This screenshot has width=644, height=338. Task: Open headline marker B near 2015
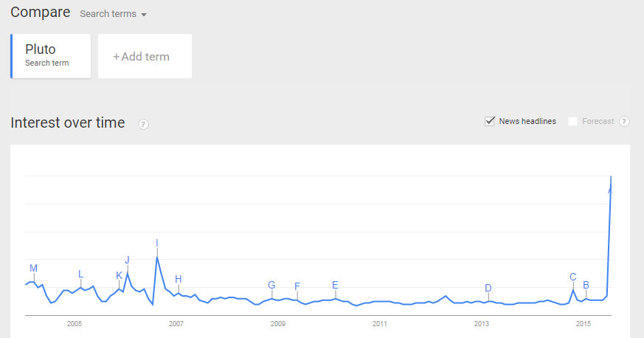tap(586, 285)
